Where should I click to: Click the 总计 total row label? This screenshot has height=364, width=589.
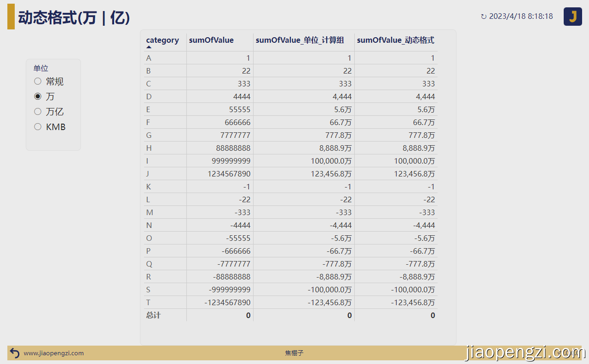pyautogui.click(x=153, y=315)
